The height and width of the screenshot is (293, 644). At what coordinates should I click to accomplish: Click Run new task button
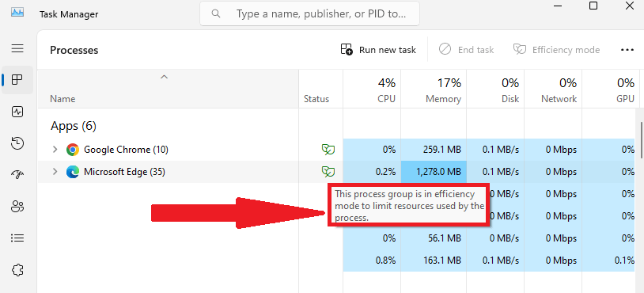pyautogui.click(x=378, y=50)
